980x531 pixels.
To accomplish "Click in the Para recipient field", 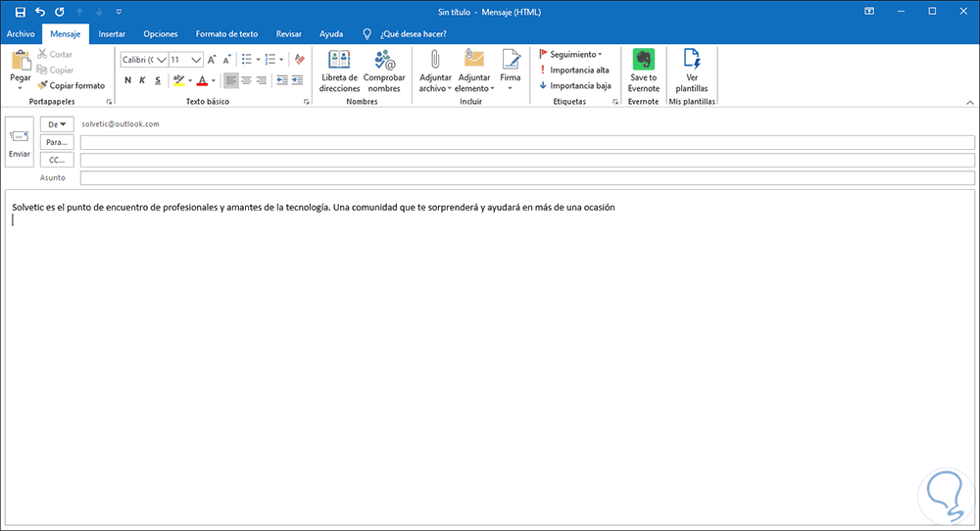I will point(527,142).
